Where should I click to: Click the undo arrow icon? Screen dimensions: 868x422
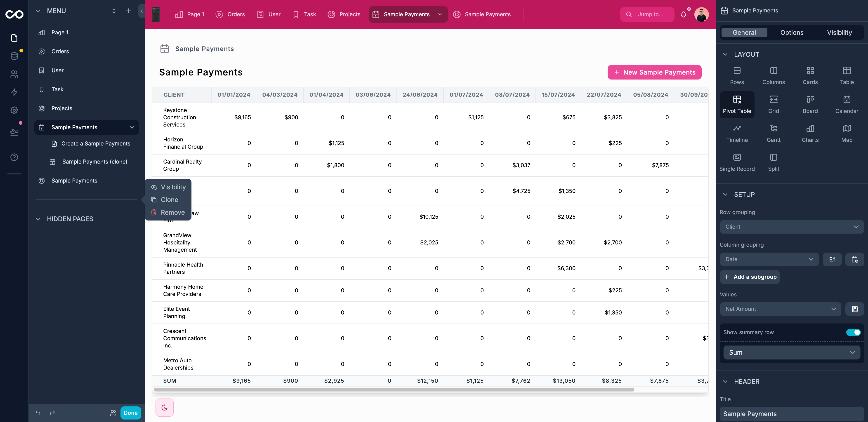click(x=38, y=413)
